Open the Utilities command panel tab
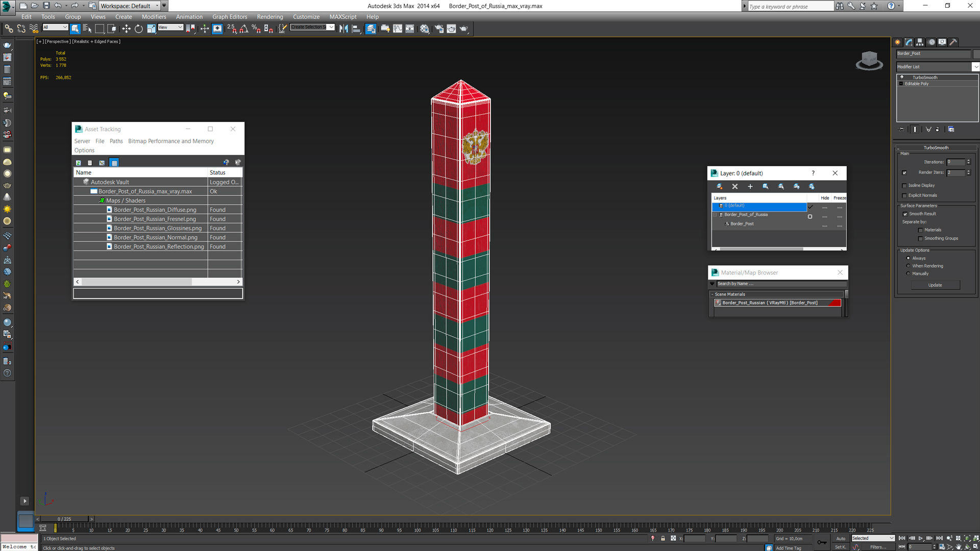The image size is (980, 551). click(953, 42)
